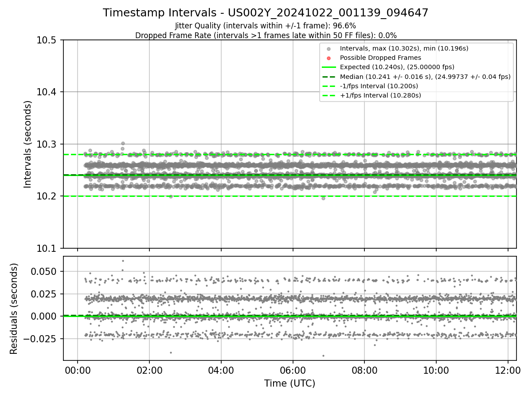Click the "Residuals (seconds)" y-axis label
Screen dimensions: 532x399
tap(14, 309)
